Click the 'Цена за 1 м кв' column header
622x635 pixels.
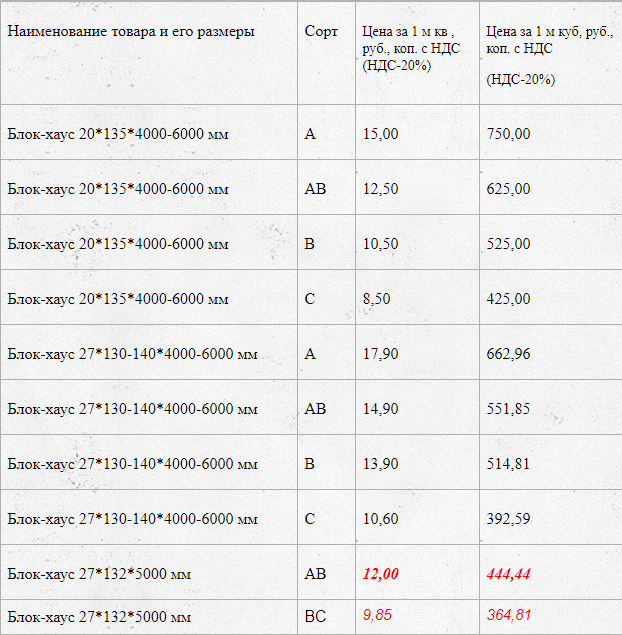coord(411,48)
